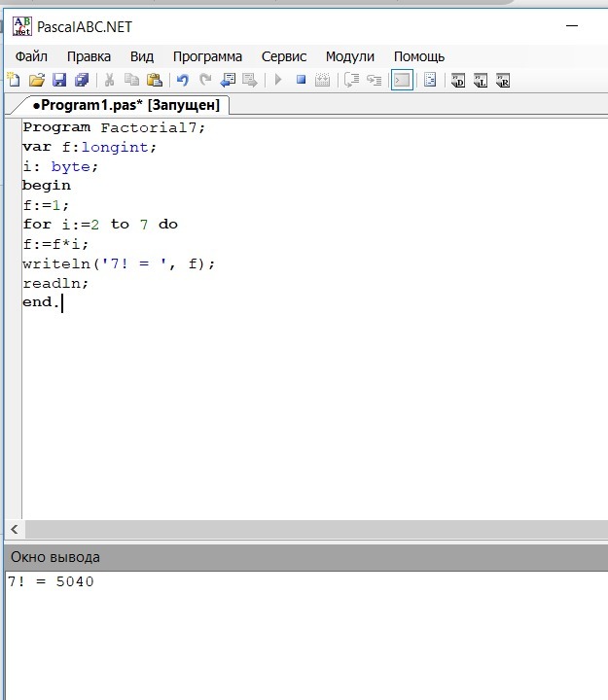Open the Сервис menu
This screenshot has height=700, width=608.
tap(284, 56)
